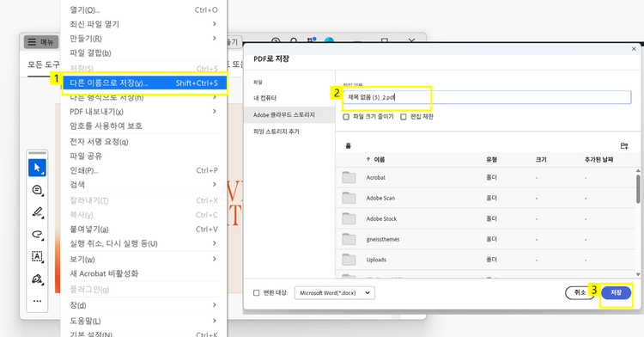Screen dimensions: 644x337
Task: Expand the 최신 파일 열기 submenu
Action: [x=215, y=24]
